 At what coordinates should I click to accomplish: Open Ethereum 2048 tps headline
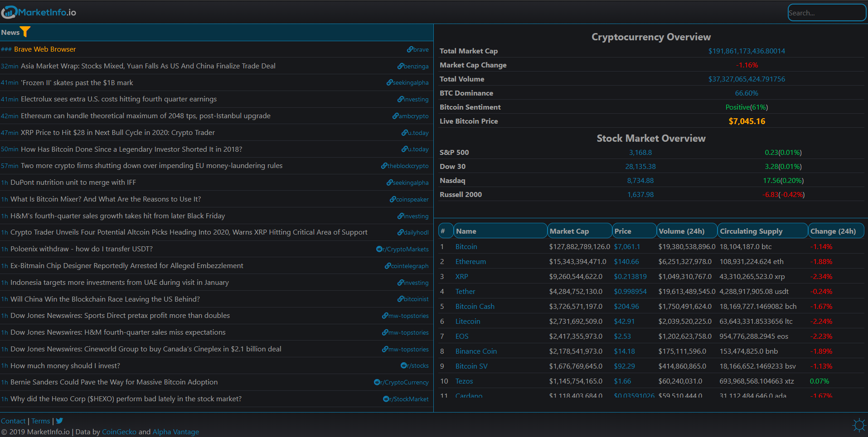click(x=145, y=116)
